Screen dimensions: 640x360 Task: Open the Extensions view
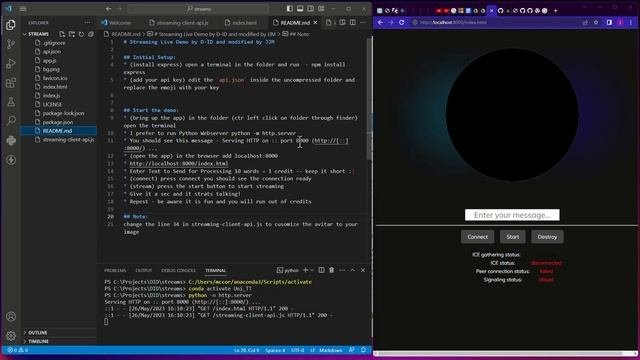click(x=11, y=83)
